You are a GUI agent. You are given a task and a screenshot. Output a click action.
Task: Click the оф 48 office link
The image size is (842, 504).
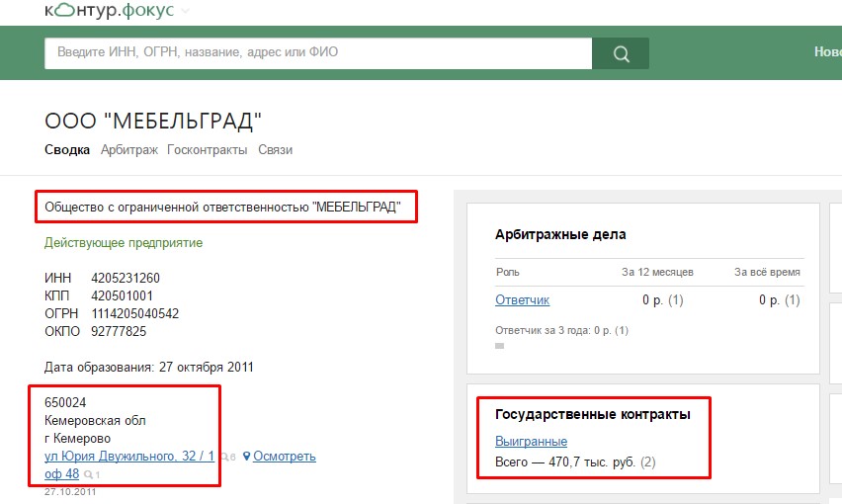pyautogui.click(x=61, y=474)
